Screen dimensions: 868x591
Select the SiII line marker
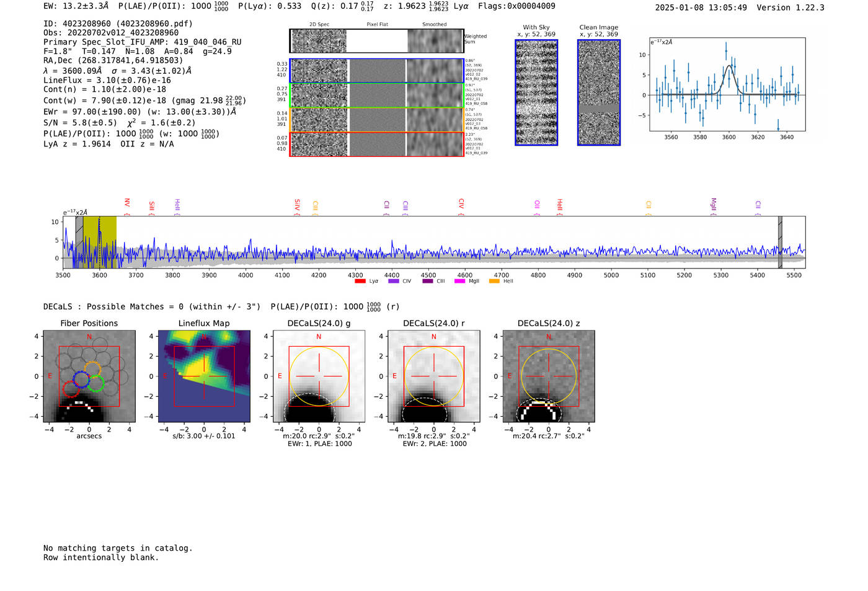(151, 208)
